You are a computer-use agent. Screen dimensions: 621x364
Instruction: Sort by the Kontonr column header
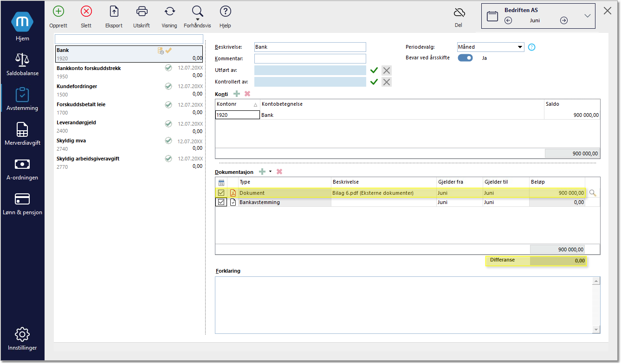click(237, 104)
